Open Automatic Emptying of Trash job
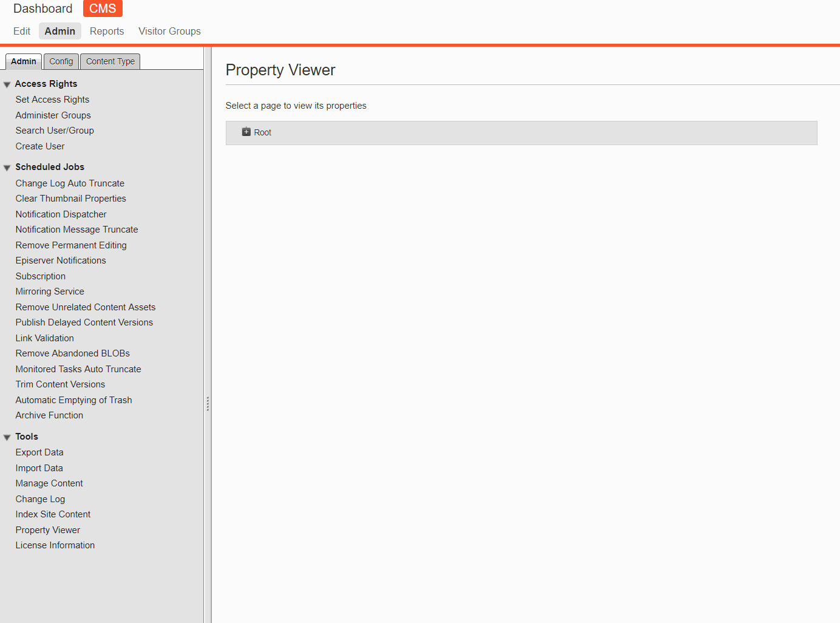 (x=73, y=400)
